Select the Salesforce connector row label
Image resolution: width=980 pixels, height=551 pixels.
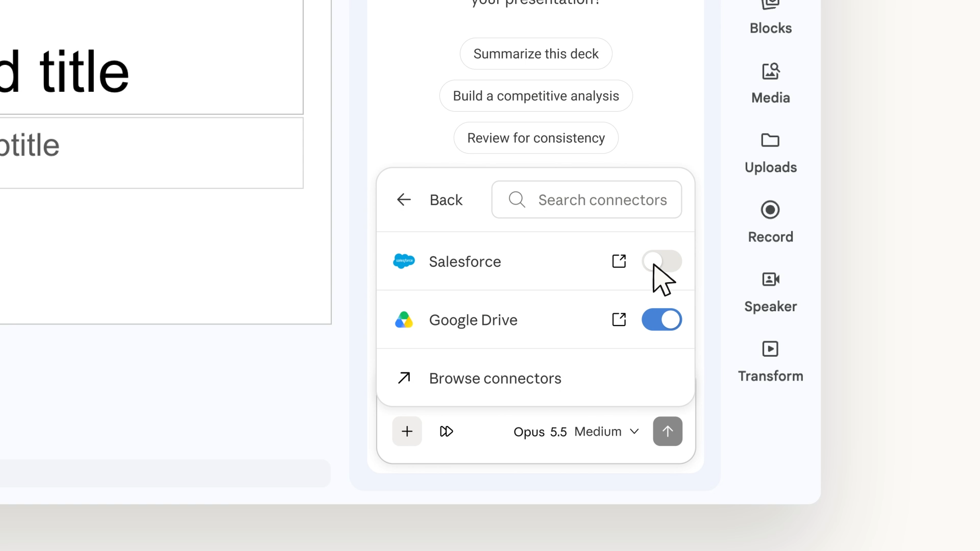[465, 262]
